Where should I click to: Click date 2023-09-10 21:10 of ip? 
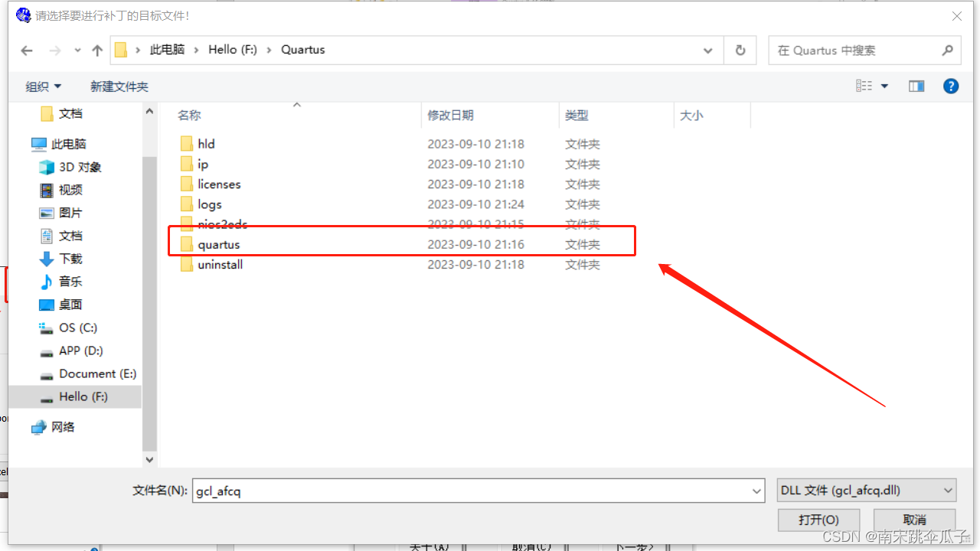476,164
